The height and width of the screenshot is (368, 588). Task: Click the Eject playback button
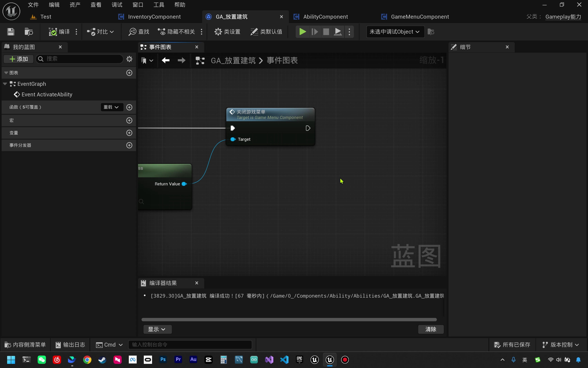pyautogui.click(x=338, y=32)
